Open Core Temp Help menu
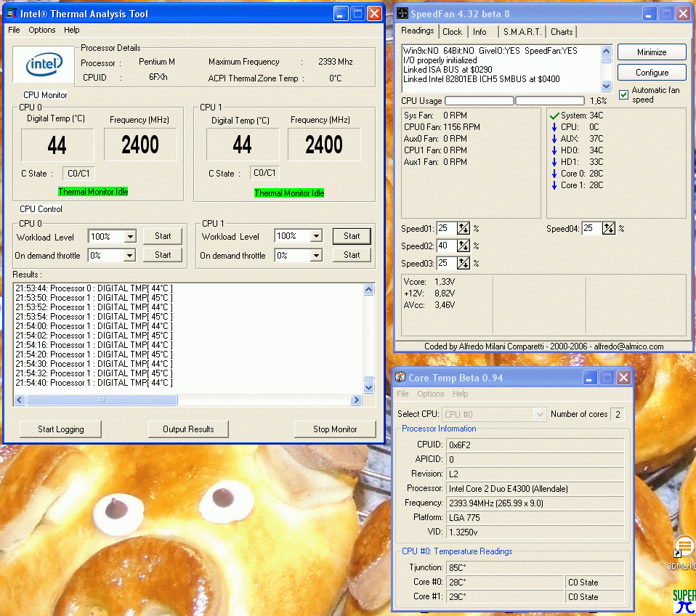Viewport: 696px width, 616px height. click(x=460, y=394)
